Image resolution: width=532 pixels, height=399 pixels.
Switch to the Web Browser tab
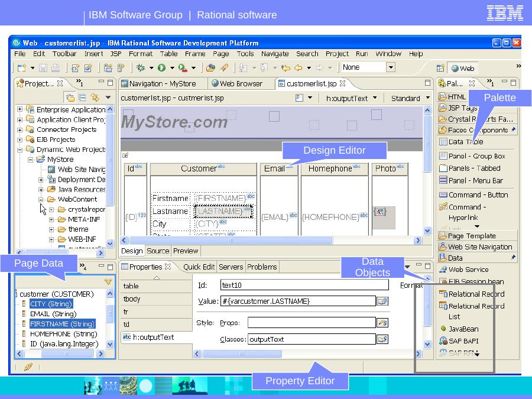click(x=237, y=83)
